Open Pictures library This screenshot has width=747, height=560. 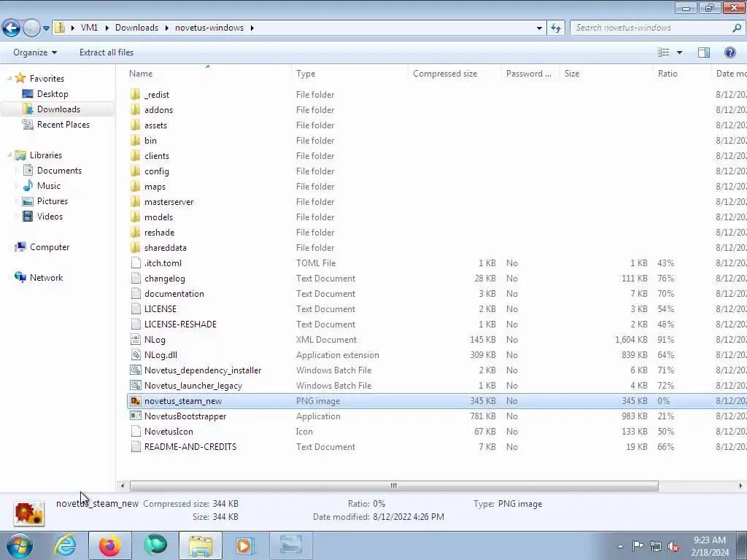52,201
